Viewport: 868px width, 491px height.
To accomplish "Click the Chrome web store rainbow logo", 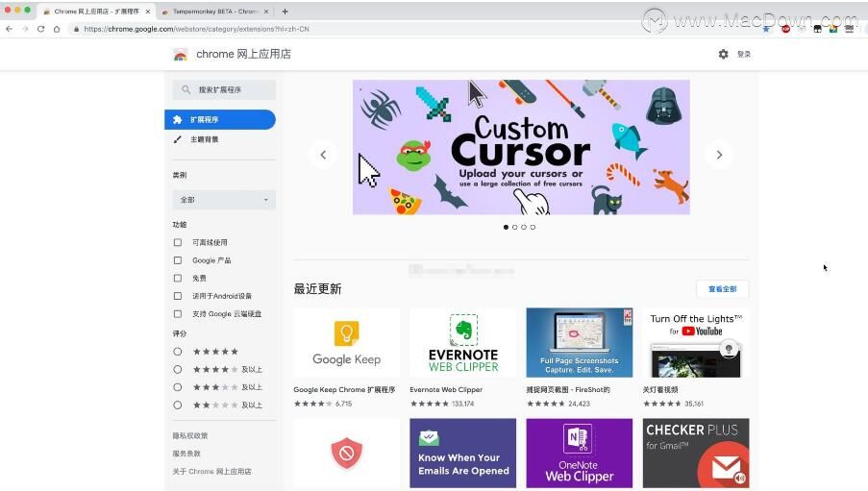I will pyautogui.click(x=180, y=54).
